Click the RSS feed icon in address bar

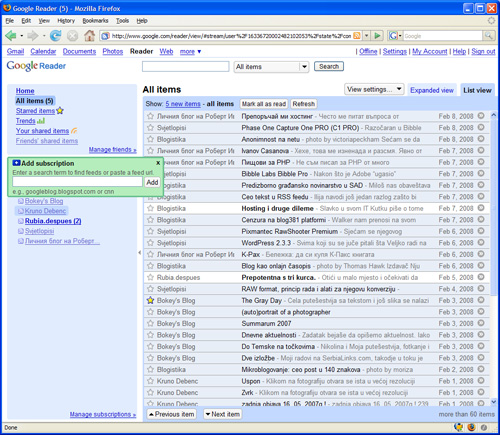point(357,36)
